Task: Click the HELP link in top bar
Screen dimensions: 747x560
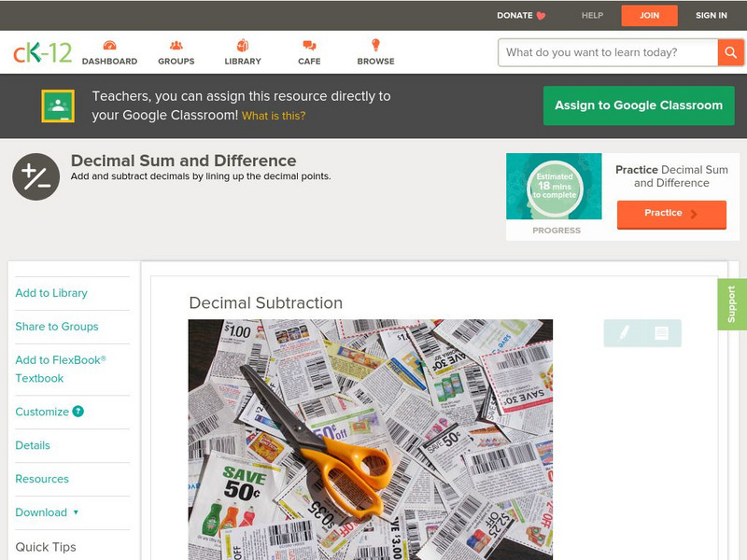Action: click(x=592, y=16)
